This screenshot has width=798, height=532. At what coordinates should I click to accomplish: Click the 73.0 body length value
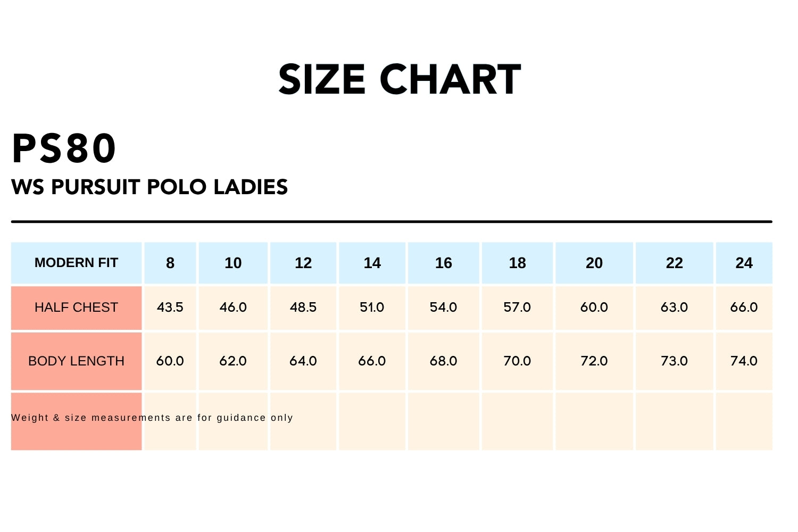click(674, 361)
